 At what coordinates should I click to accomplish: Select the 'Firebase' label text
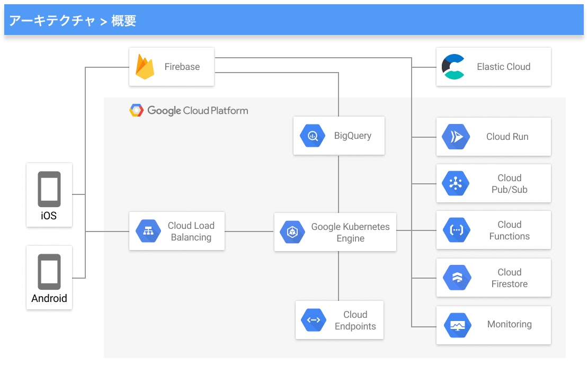click(x=182, y=67)
